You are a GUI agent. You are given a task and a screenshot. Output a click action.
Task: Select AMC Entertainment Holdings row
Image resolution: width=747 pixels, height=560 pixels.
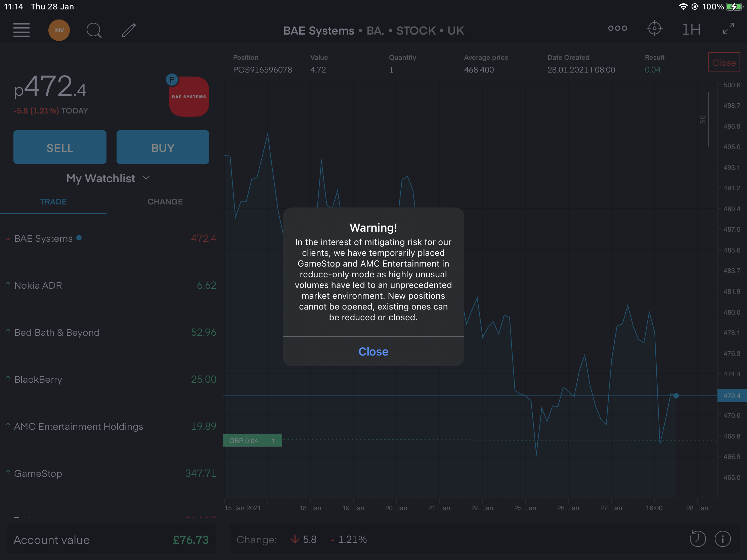point(112,426)
